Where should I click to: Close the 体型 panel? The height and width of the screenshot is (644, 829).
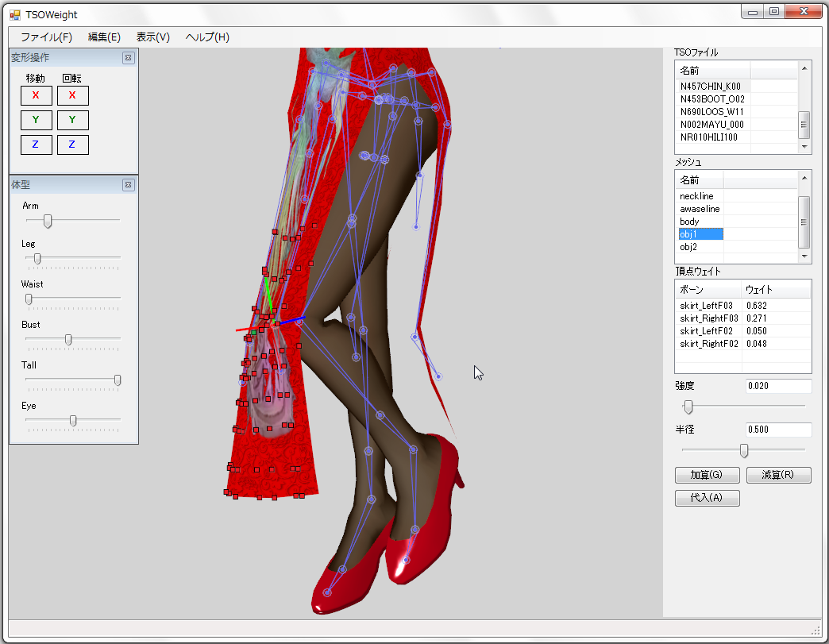pos(128,185)
